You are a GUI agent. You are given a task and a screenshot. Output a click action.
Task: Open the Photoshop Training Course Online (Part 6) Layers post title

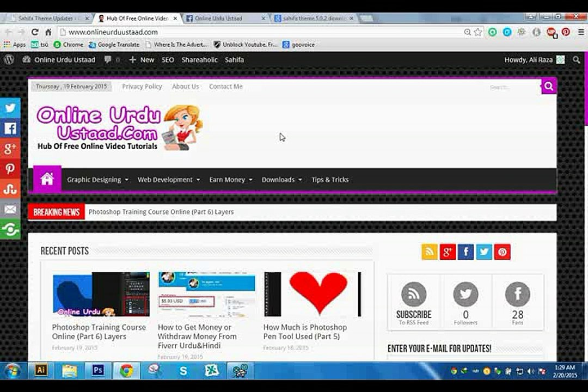coord(99,332)
